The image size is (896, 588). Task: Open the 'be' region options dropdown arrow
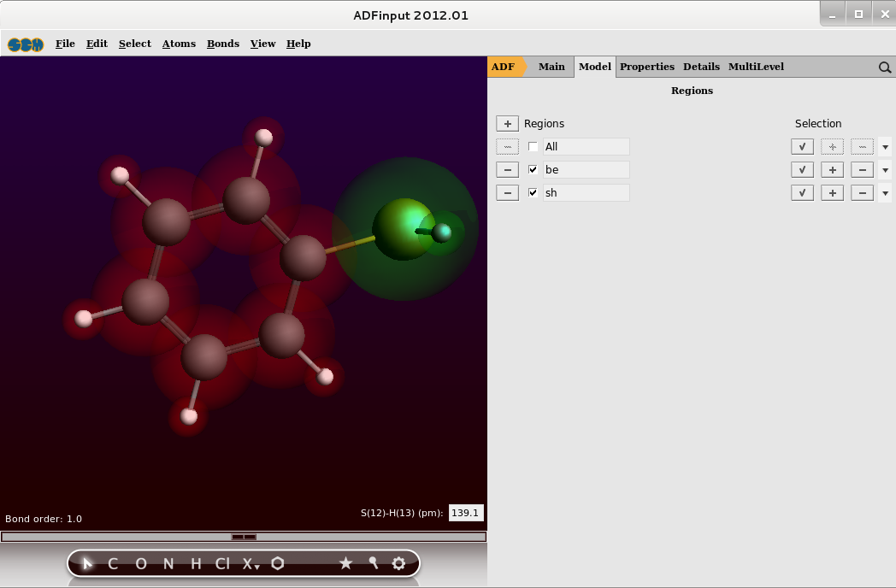(x=885, y=170)
